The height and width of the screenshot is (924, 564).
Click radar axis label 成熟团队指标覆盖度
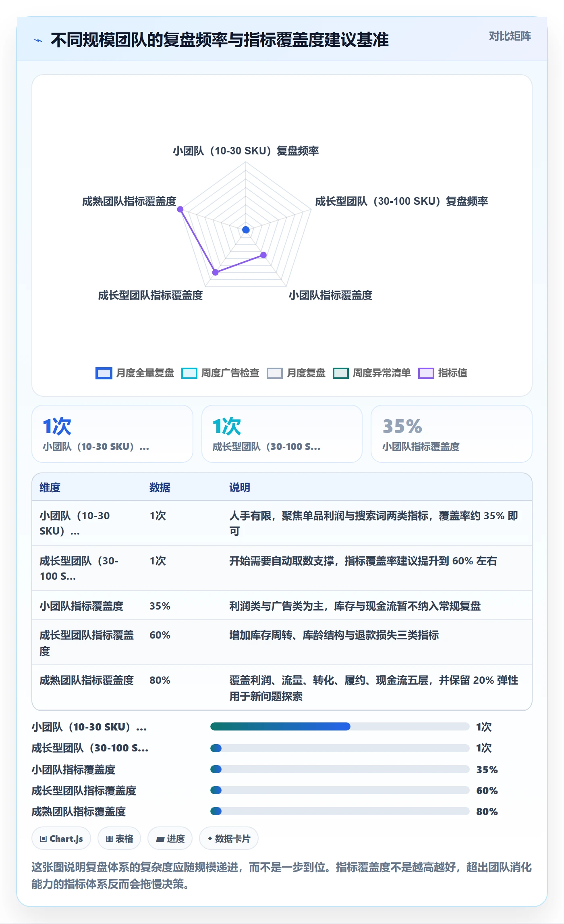pyautogui.click(x=129, y=201)
